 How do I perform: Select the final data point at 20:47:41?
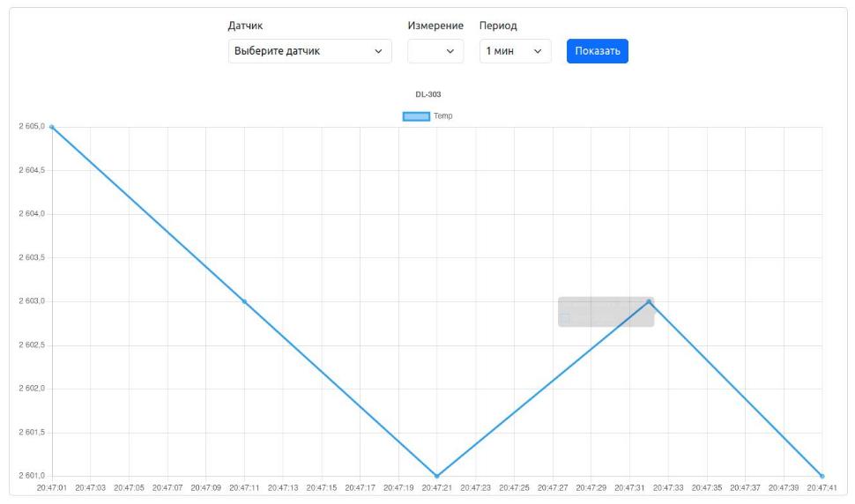[x=822, y=476]
